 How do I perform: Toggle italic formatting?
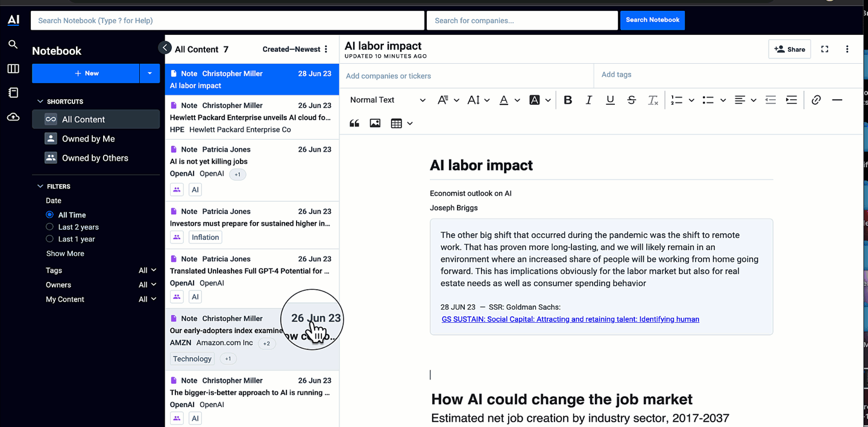589,100
